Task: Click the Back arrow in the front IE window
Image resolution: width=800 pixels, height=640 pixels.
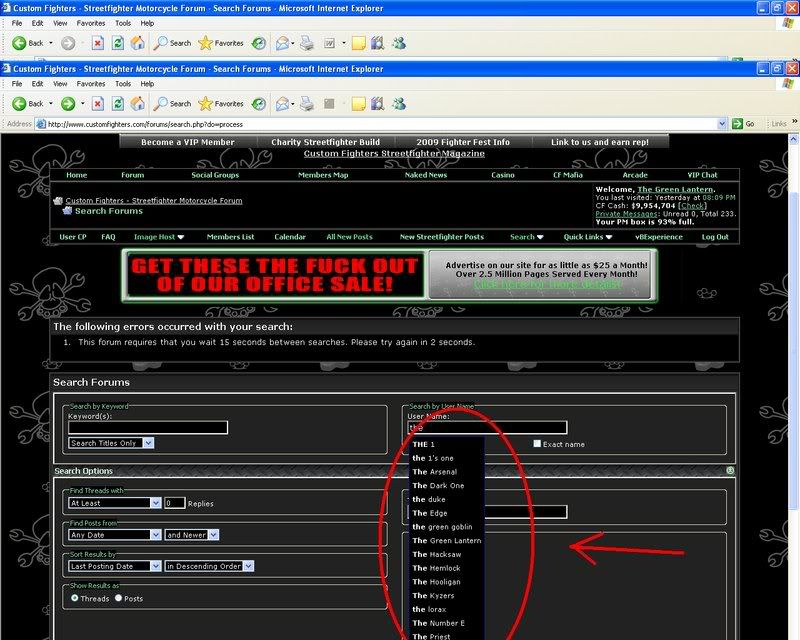Action: pyautogui.click(x=19, y=104)
